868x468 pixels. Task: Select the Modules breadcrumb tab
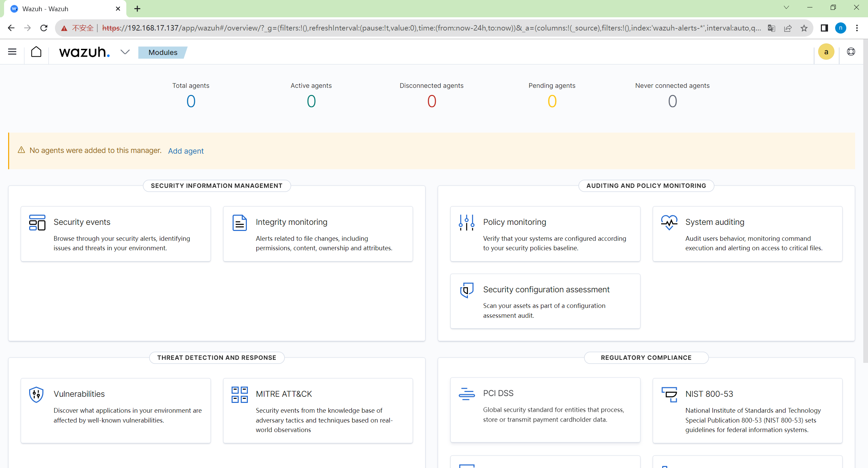click(163, 52)
